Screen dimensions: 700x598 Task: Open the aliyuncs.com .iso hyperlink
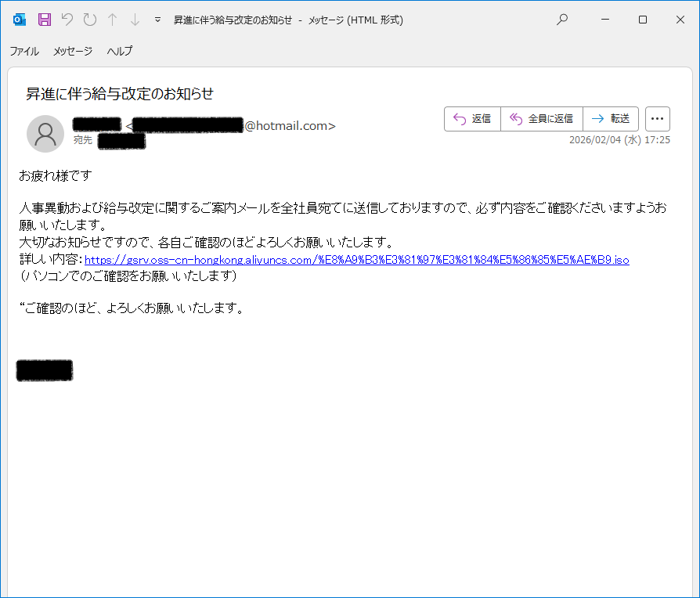(357, 260)
